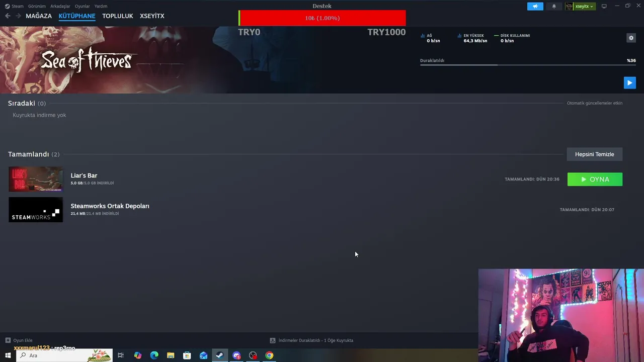Open the Oyunlar menu

[83, 6]
